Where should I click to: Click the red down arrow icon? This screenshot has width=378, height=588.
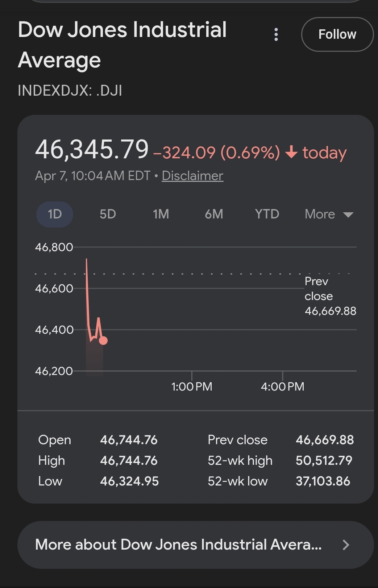point(291,153)
